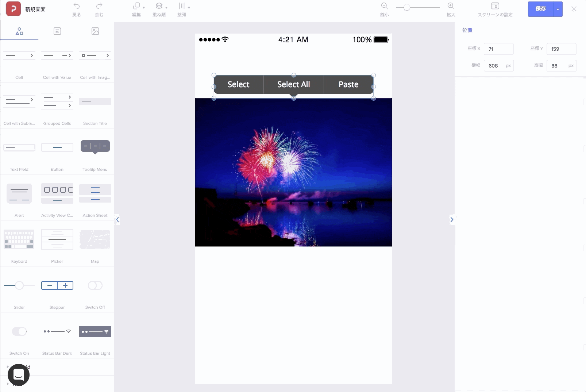Click the 新規画面 screen title
The height and width of the screenshot is (392, 586).
(35, 9)
